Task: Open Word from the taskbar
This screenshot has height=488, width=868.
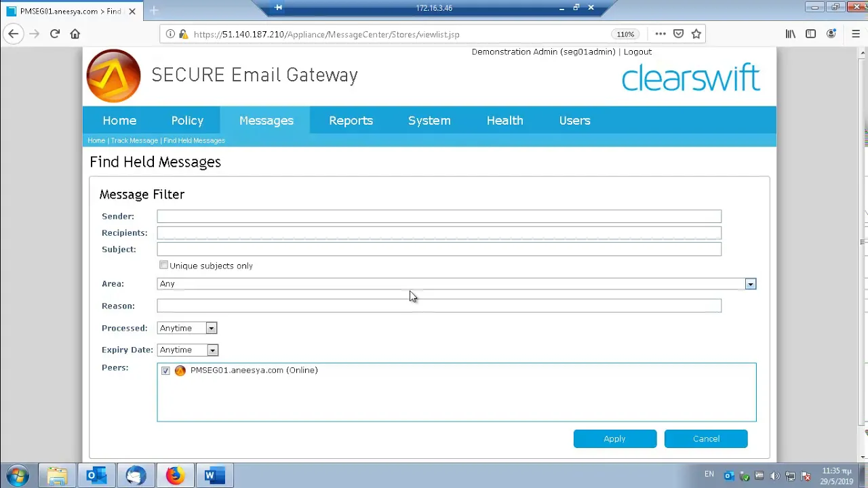Action: click(x=214, y=476)
